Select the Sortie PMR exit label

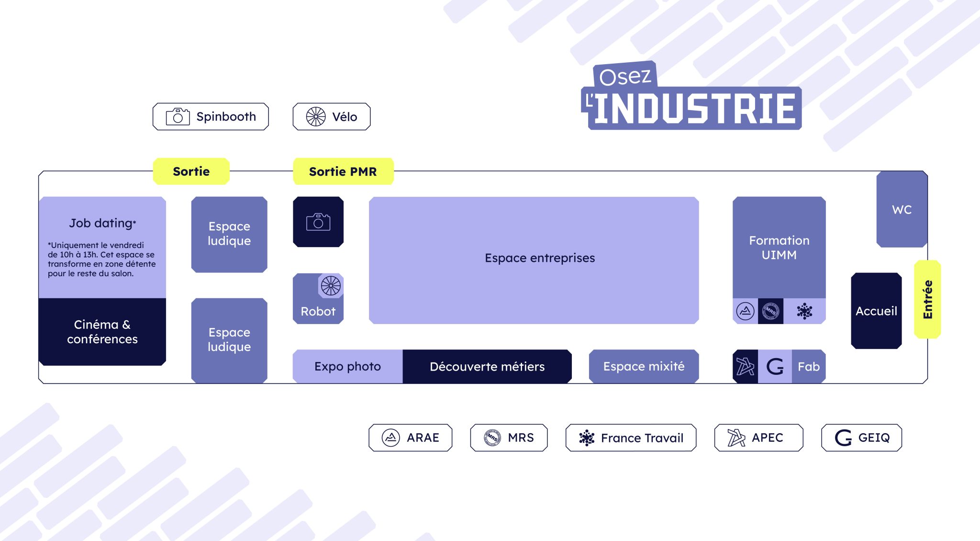click(x=343, y=171)
